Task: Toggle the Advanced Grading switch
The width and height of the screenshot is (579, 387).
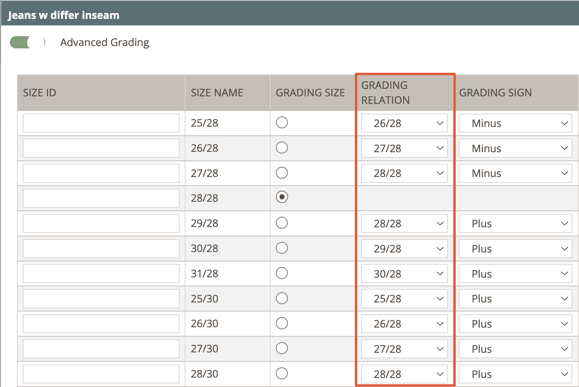Action: (x=28, y=42)
